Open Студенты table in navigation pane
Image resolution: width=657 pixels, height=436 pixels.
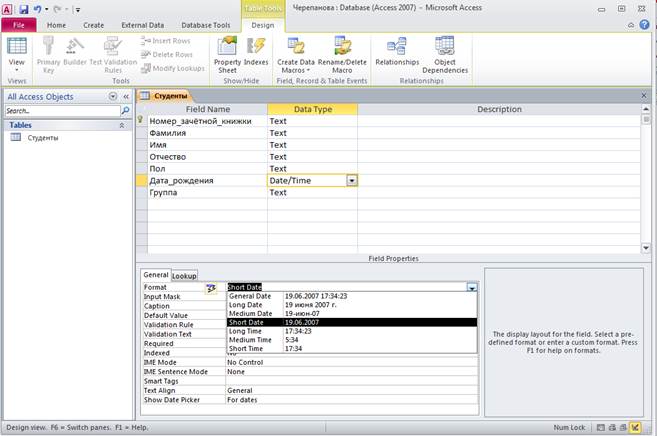point(43,138)
